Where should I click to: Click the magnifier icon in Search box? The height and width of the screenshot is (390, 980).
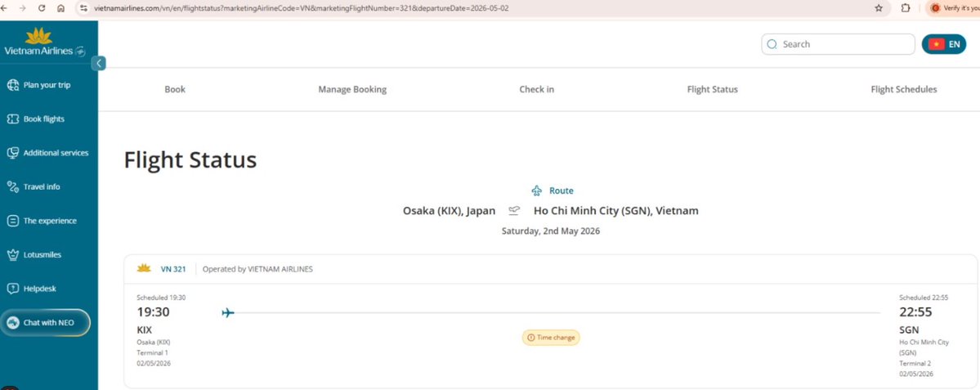(x=772, y=44)
